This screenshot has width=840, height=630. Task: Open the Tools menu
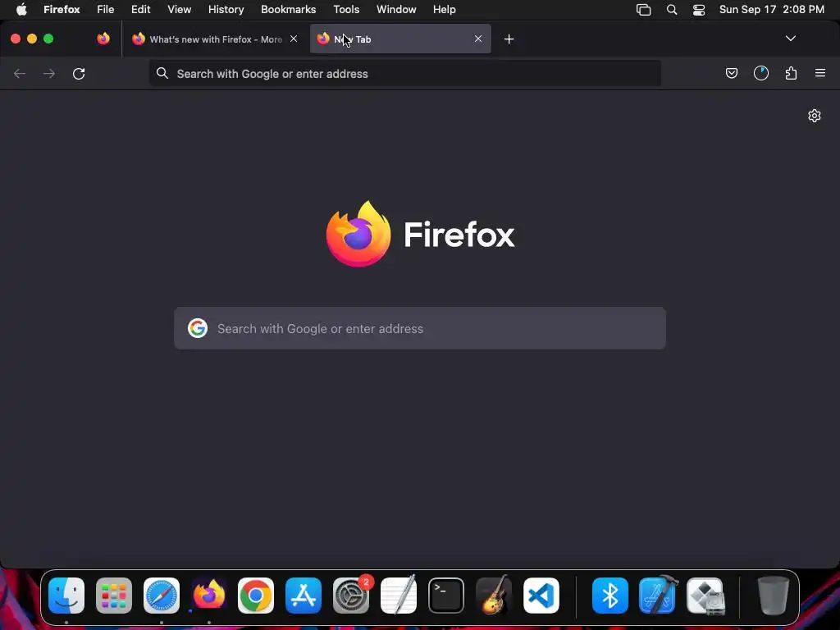tap(346, 10)
